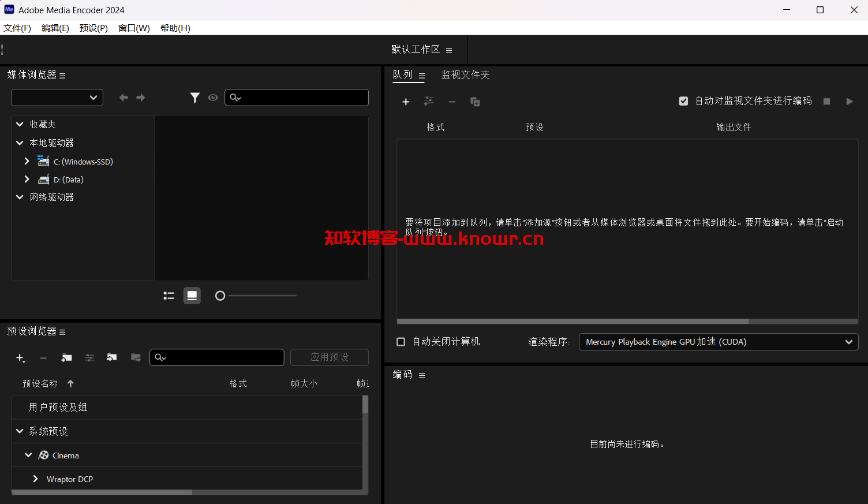Viewport: 868px width, 504px height.
Task: Select the 队列 tab
Action: (x=402, y=74)
